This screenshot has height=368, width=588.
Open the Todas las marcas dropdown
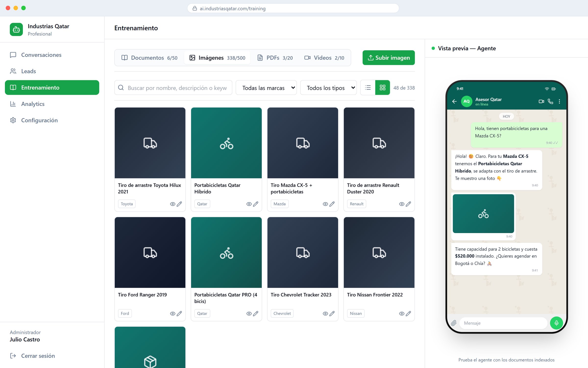tap(266, 88)
